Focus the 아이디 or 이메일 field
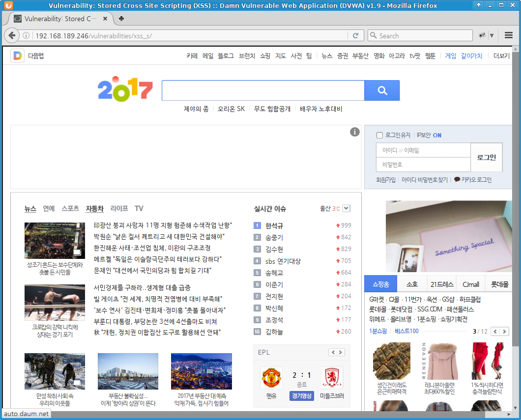 423,150
